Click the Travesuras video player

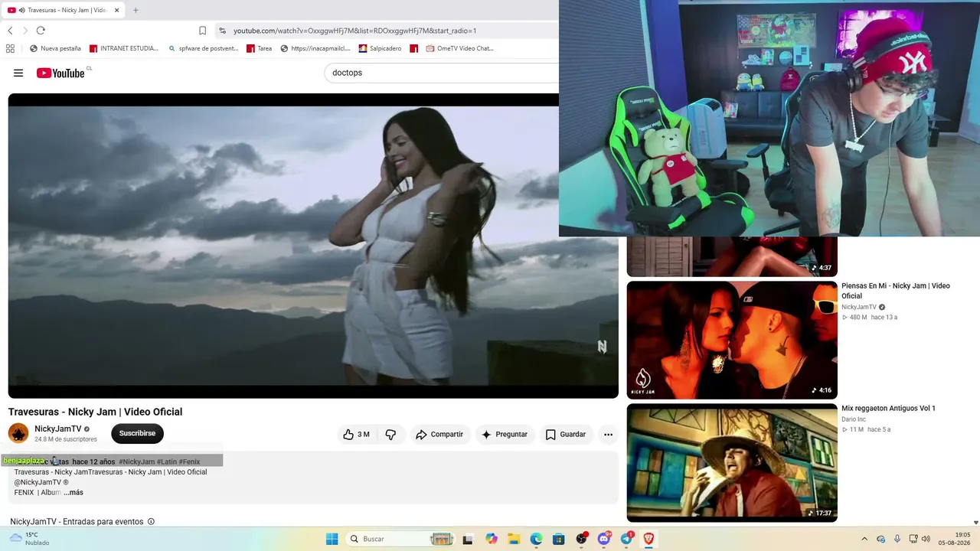[313, 246]
